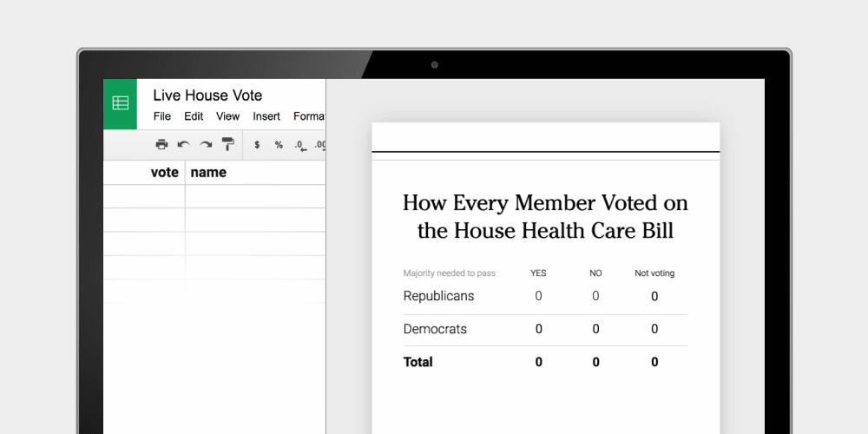Image resolution: width=868 pixels, height=434 pixels.
Task: Select the vote column header cell
Action: pyautogui.click(x=144, y=172)
